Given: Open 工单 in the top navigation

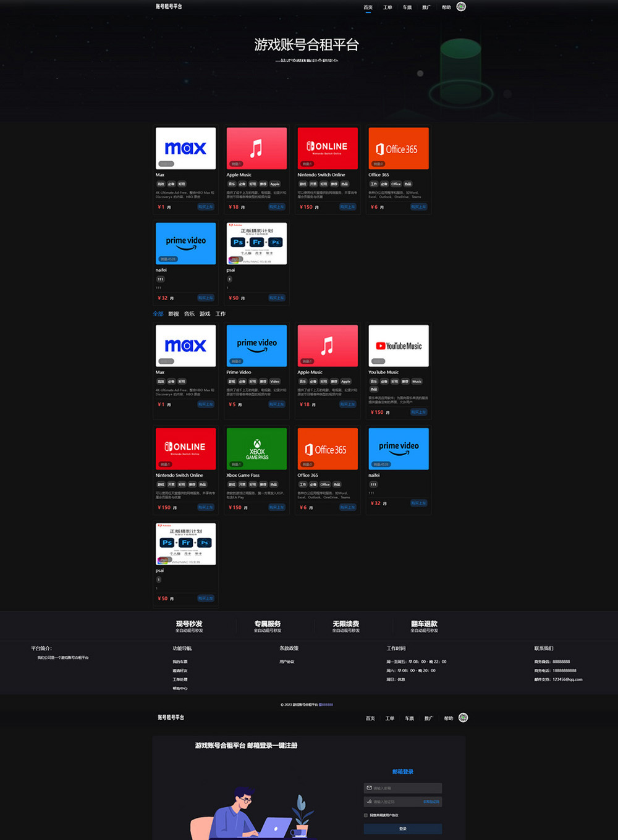Looking at the screenshot, I should click(x=387, y=7).
